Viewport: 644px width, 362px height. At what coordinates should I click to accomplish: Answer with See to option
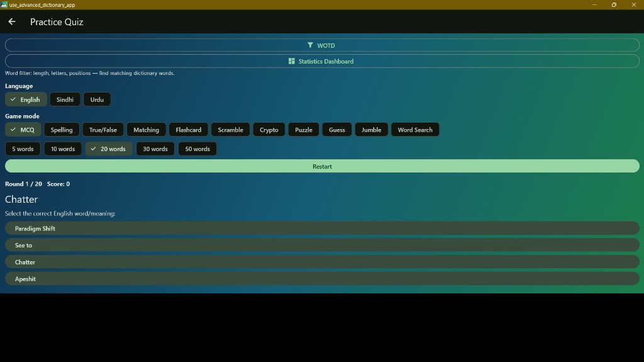[x=322, y=245]
